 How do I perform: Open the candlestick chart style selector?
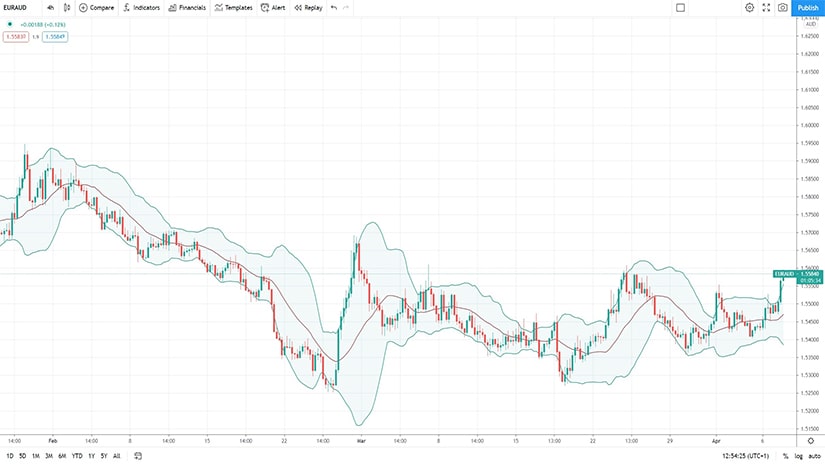(x=66, y=7)
